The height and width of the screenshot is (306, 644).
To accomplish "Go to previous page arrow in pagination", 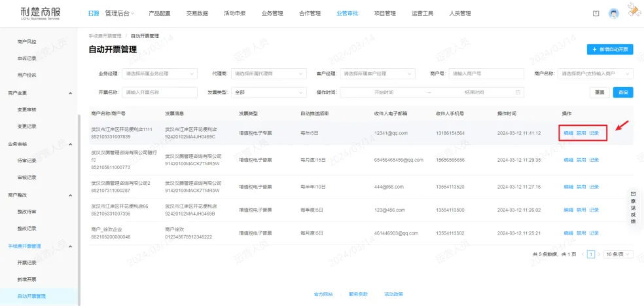I will tap(583, 255).
